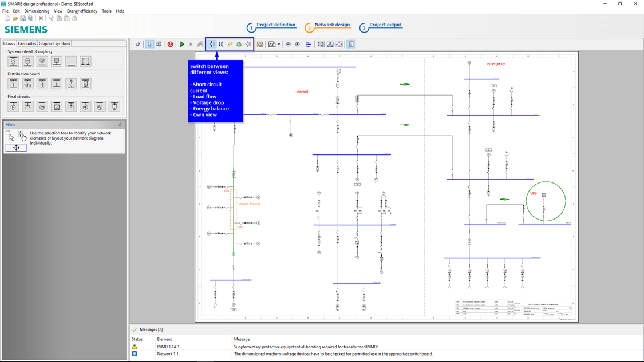The image size is (644, 362).
Task: Click the pin icon in diagram toolbar
Action: click(x=138, y=44)
